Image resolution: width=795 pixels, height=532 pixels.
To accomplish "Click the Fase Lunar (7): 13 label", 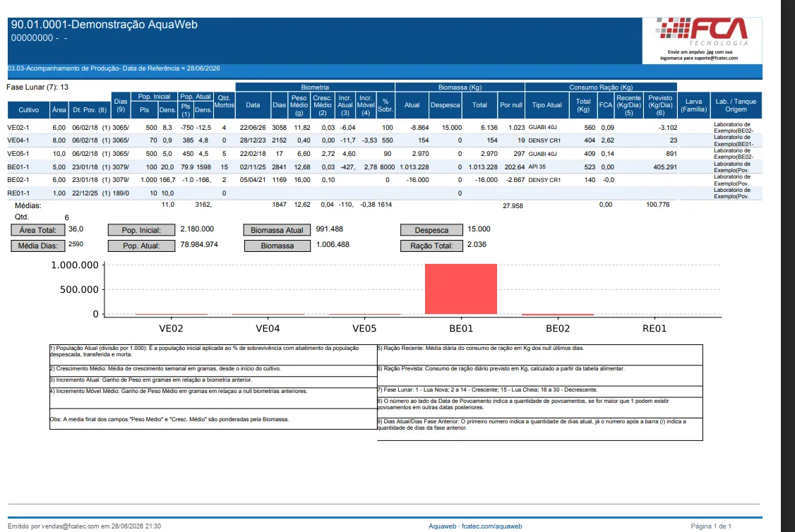I will 37,87.
